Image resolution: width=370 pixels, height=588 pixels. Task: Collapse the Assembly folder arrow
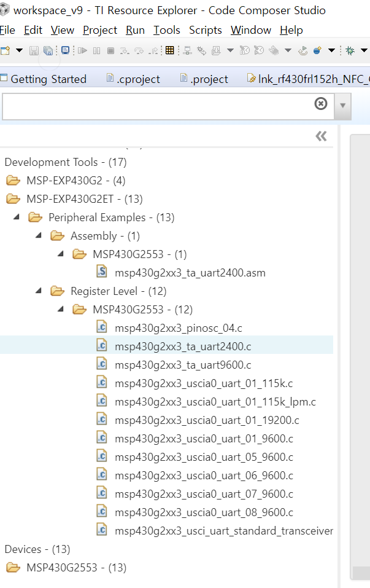point(38,236)
